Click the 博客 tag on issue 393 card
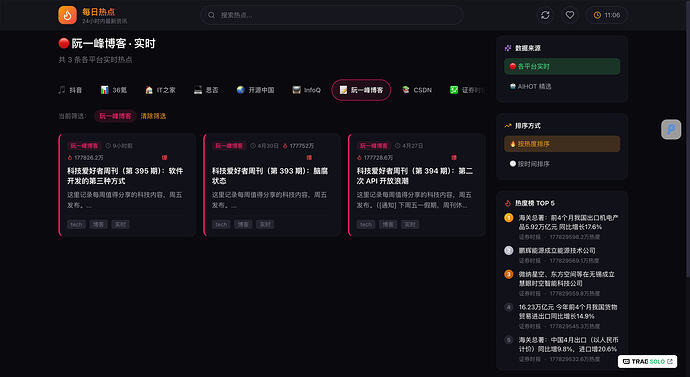This screenshot has width=690, height=377. pyautogui.click(x=243, y=224)
